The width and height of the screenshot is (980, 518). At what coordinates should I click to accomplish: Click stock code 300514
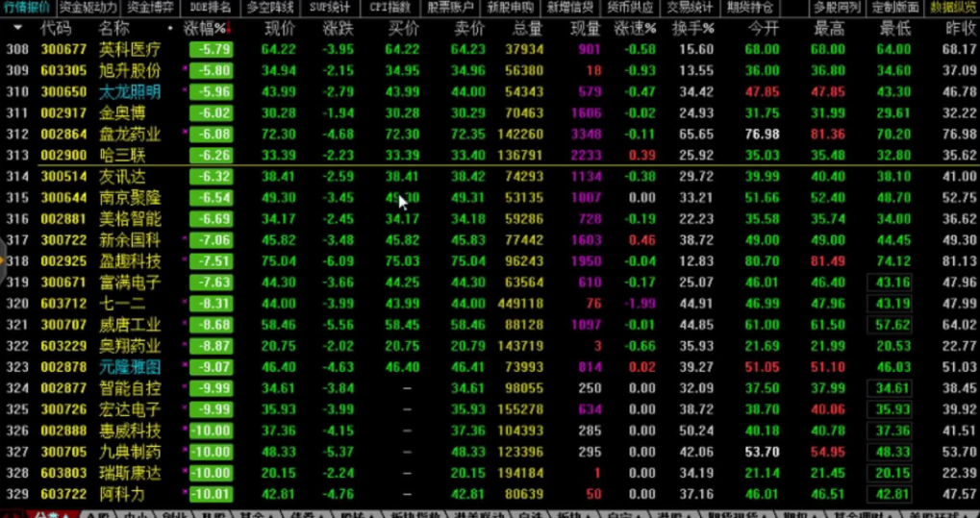(63, 177)
